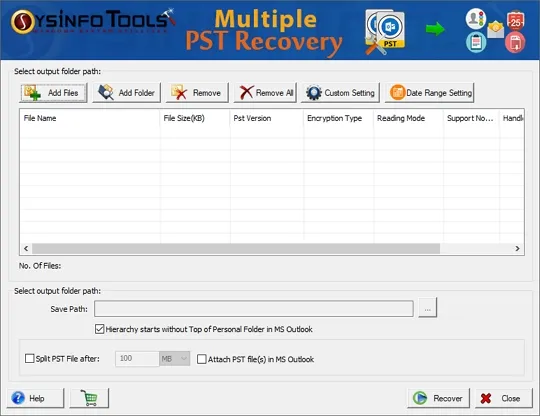Image resolution: width=540 pixels, height=416 pixels.
Task: Click the shopping cart purchase button
Action: 90,398
